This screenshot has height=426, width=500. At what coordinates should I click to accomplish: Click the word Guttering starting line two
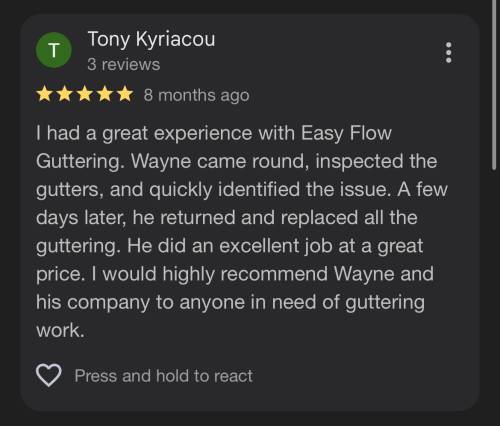[x=78, y=161]
